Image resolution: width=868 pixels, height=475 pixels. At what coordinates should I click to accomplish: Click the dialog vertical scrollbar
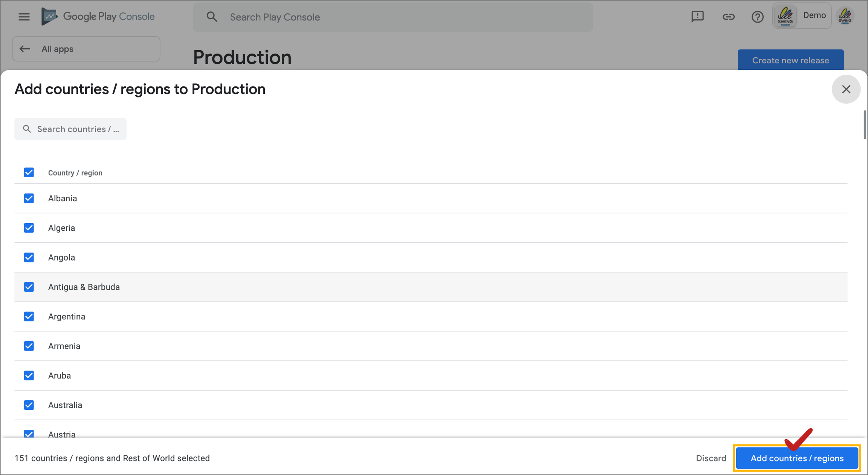tap(865, 125)
